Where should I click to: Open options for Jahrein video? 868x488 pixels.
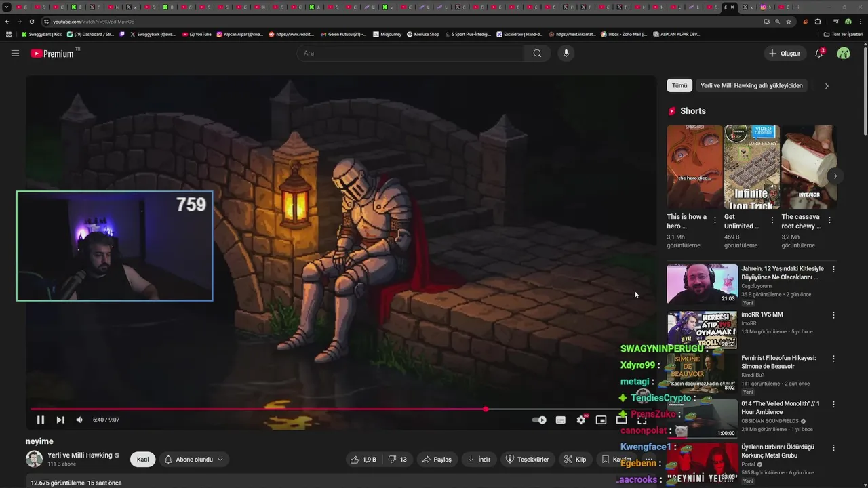click(833, 269)
